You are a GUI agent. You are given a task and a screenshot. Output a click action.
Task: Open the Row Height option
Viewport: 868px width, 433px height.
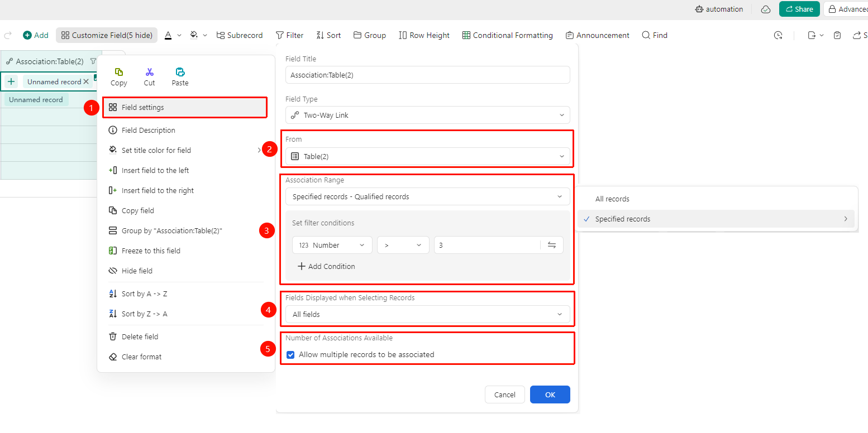[424, 35]
